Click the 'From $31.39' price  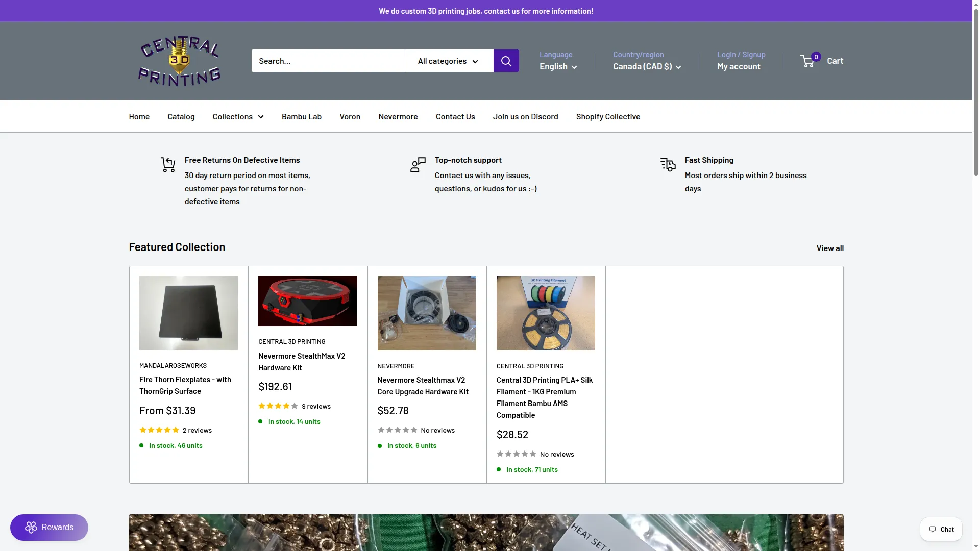tap(167, 410)
